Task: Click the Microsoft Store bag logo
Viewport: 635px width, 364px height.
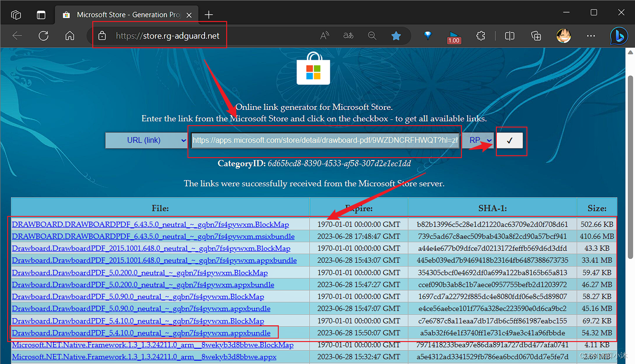Action: tap(313, 68)
